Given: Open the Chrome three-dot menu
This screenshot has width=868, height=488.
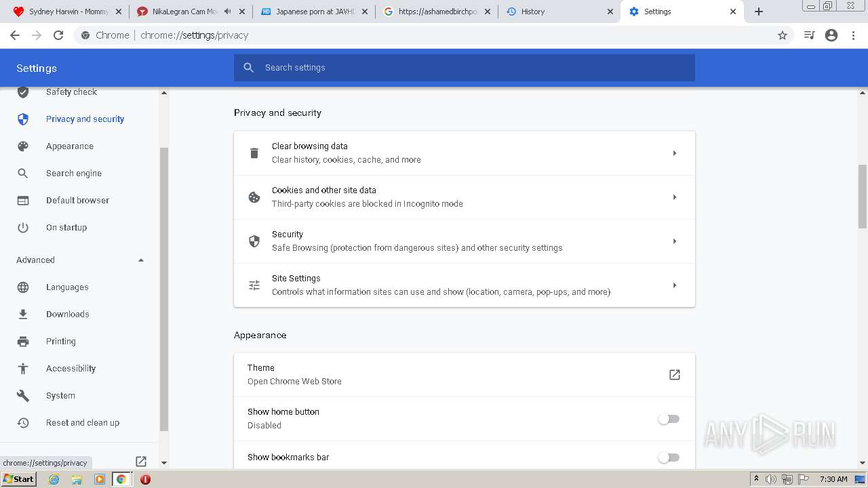Looking at the screenshot, I should point(854,35).
